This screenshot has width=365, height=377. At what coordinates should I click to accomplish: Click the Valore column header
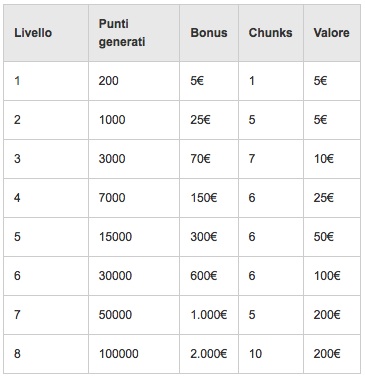pyautogui.click(x=332, y=33)
